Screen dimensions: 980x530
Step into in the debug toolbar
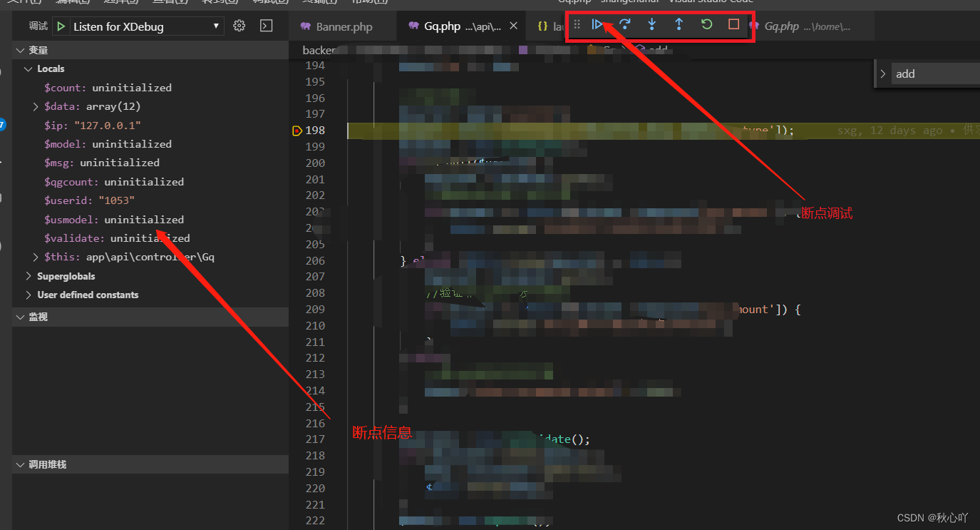pos(652,24)
